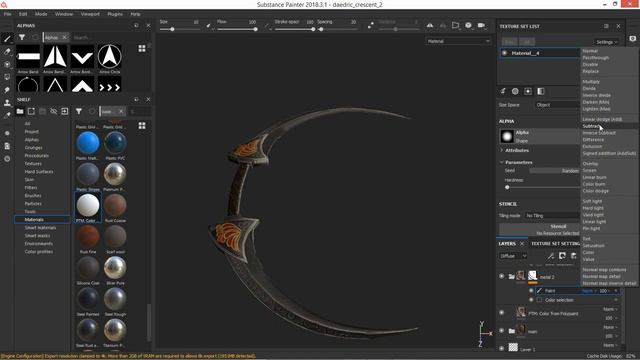Toggle visibility of Paint effect
The image size is (640, 360).
[531, 291]
